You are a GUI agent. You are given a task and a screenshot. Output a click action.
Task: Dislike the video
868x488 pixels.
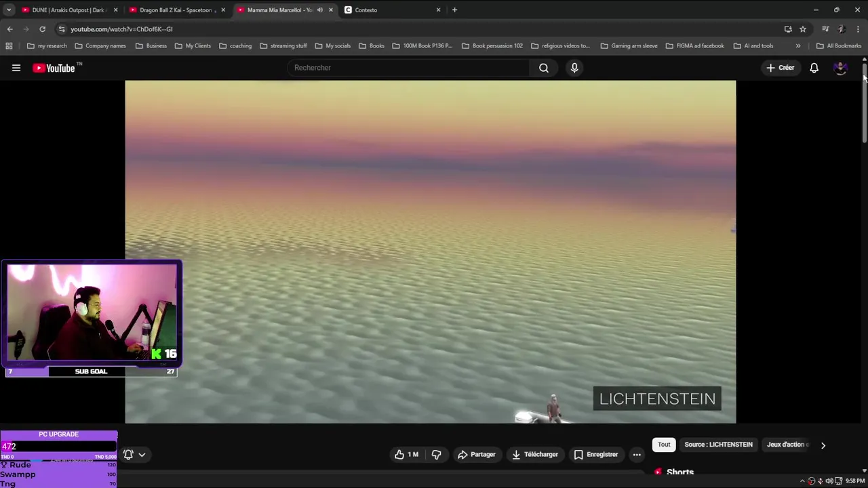[436, 455]
